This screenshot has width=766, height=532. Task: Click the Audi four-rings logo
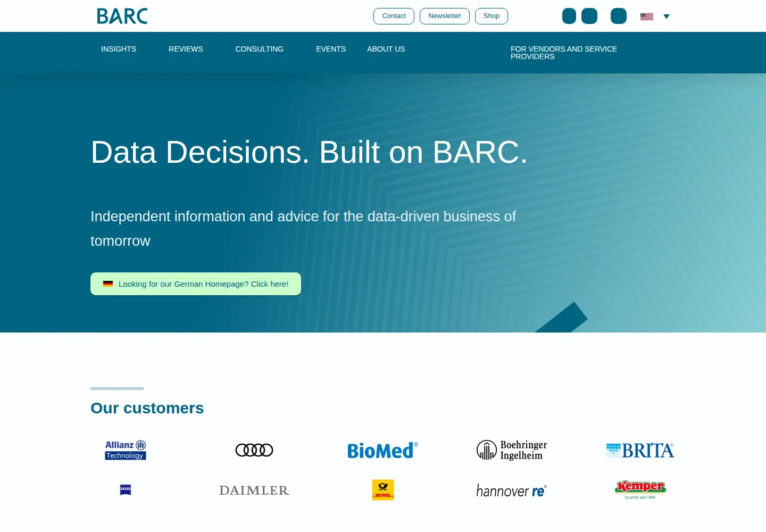pyautogui.click(x=254, y=450)
